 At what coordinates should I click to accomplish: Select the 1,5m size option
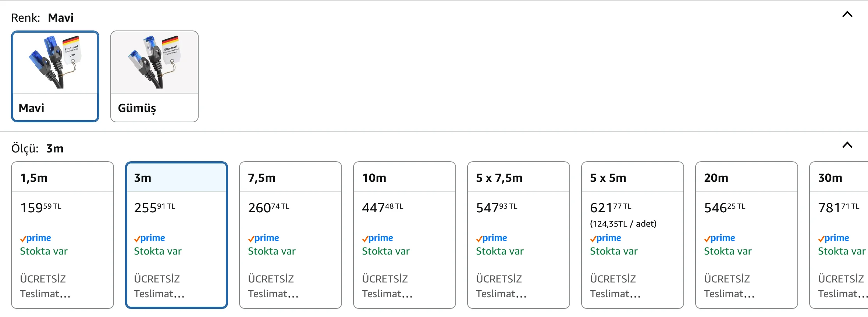click(x=63, y=178)
